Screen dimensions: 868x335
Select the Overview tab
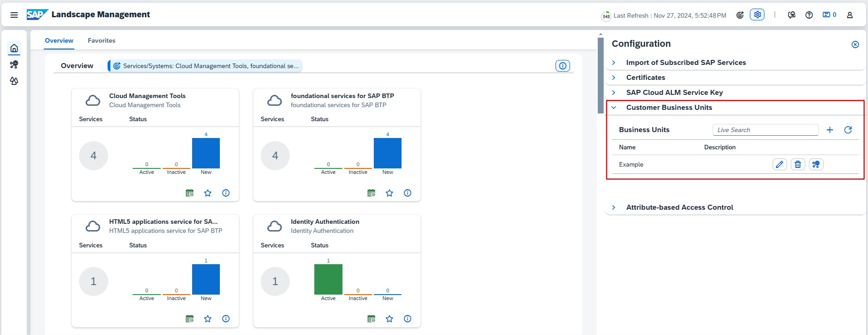(x=59, y=40)
